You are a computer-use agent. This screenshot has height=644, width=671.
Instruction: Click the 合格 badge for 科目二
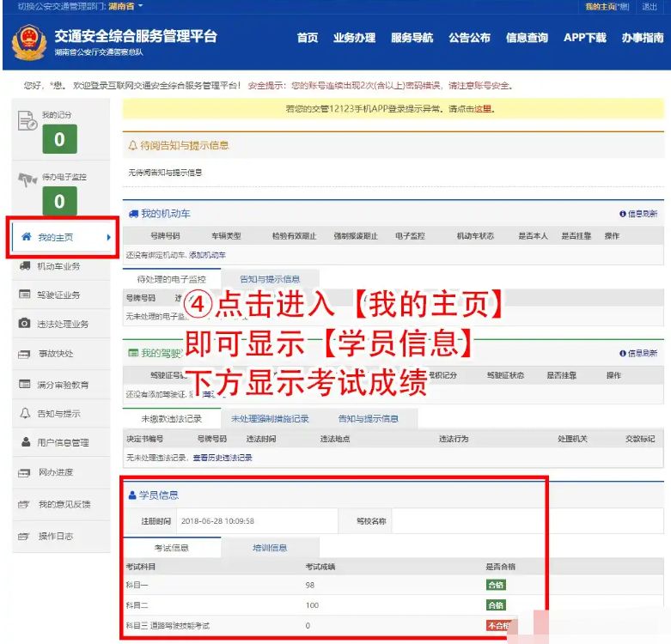click(x=496, y=605)
